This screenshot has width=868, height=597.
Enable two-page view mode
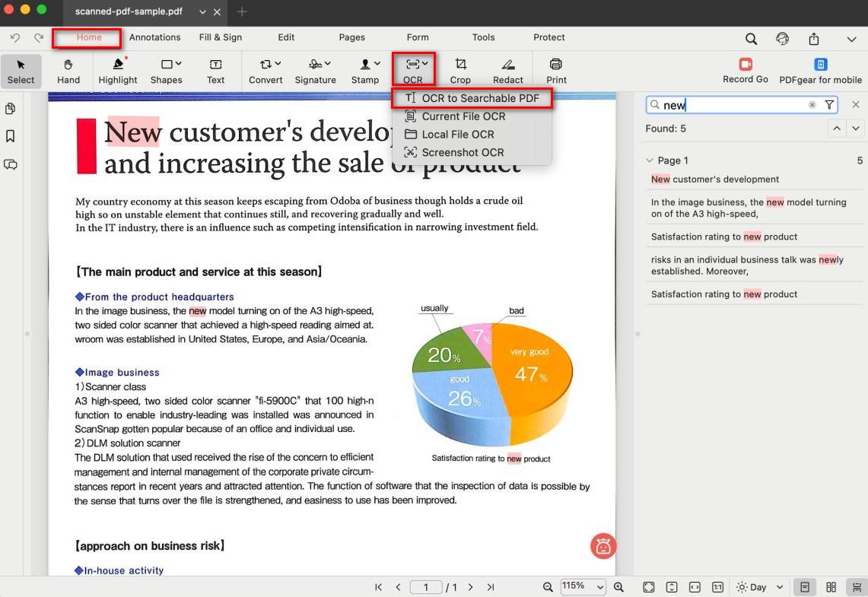(831, 587)
